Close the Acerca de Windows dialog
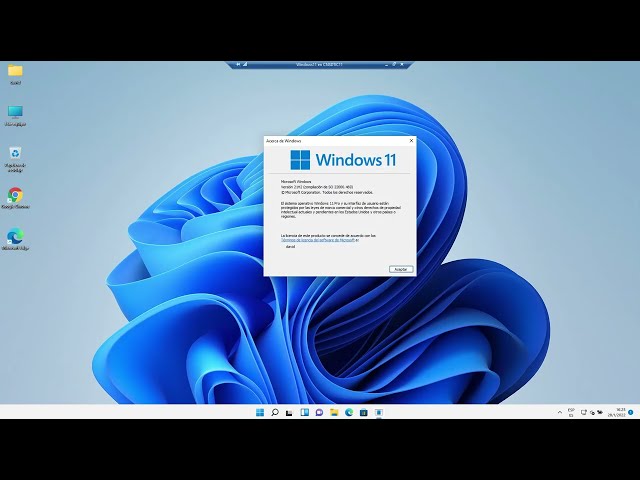The image size is (640, 480). 411,140
